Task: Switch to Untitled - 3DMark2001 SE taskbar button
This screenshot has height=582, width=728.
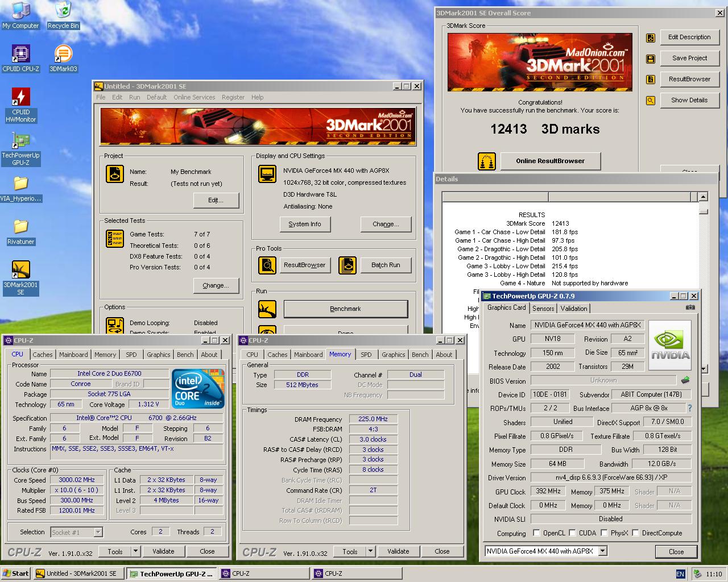Action: click(x=79, y=574)
